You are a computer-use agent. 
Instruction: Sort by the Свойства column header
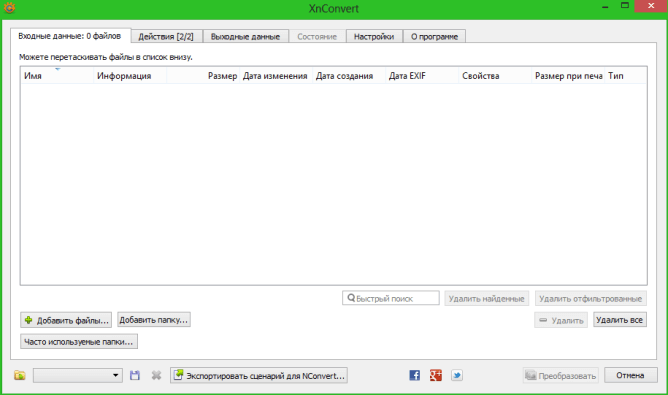pyautogui.click(x=495, y=76)
